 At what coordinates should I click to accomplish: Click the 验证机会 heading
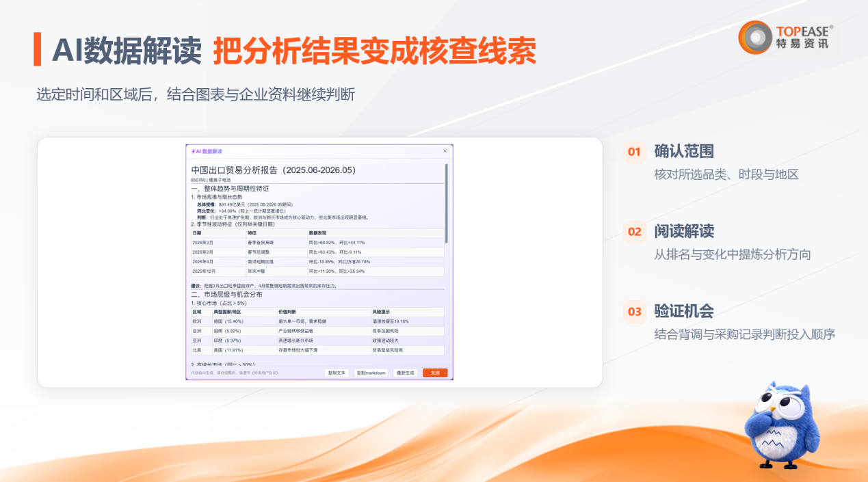point(684,311)
